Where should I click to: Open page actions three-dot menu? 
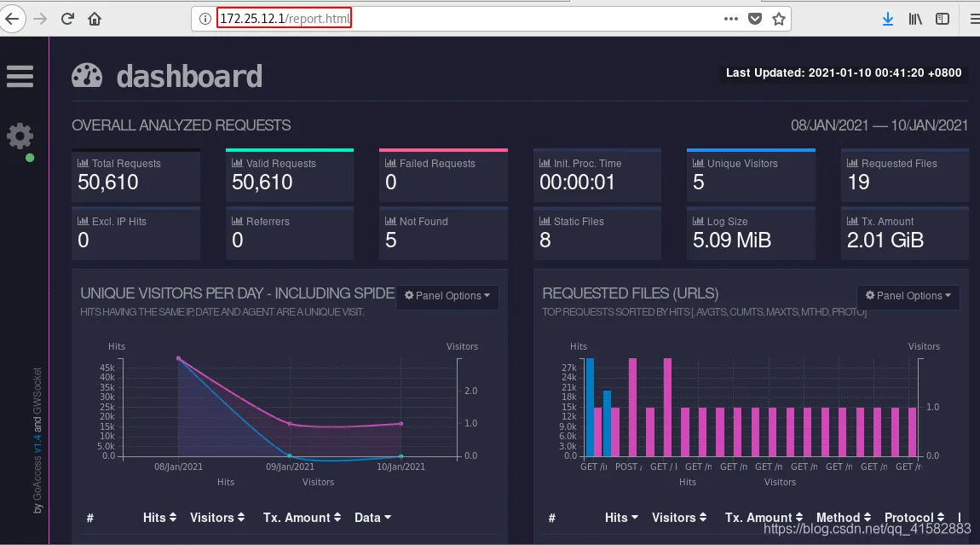[731, 19]
